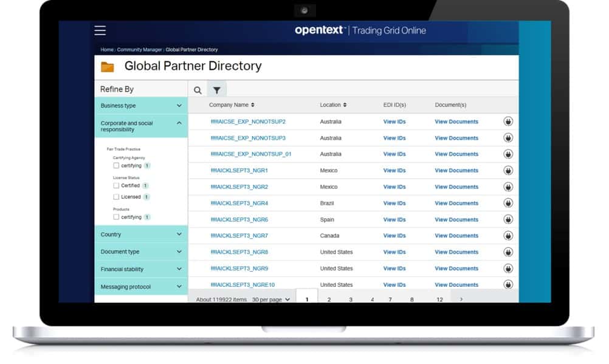Open the filter funnel icon
This screenshot has height=364, width=609.
point(217,89)
